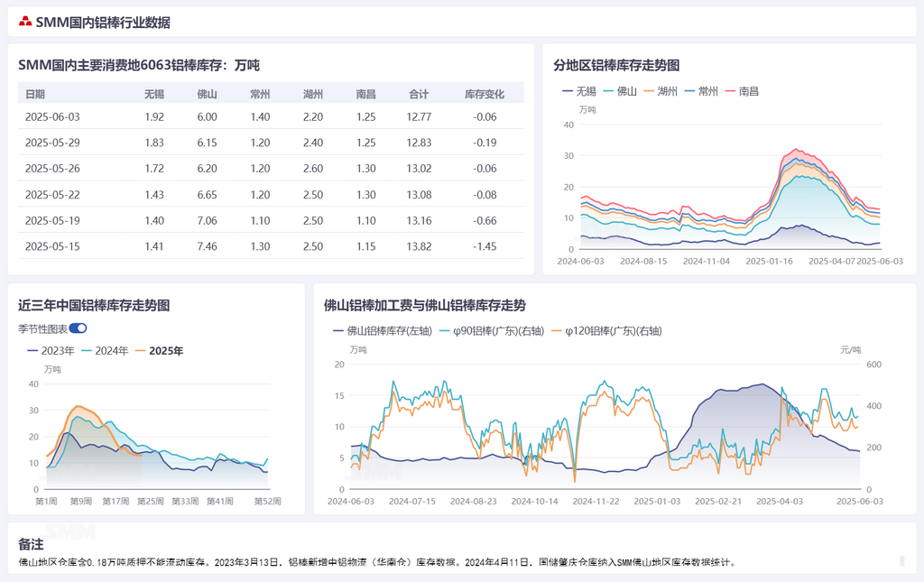924x582 pixels.
Task: Click the 分地区铝棒库存走势图 chart title
Action: click(616, 65)
